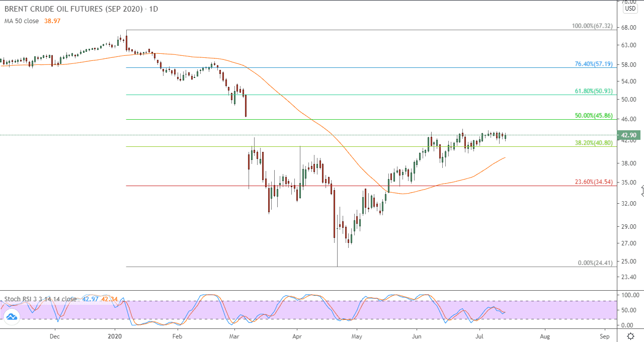Select the 61.80%(50.93) Fibonacci level label
The width and height of the screenshot is (644, 342).
click(x=594, y=92)
